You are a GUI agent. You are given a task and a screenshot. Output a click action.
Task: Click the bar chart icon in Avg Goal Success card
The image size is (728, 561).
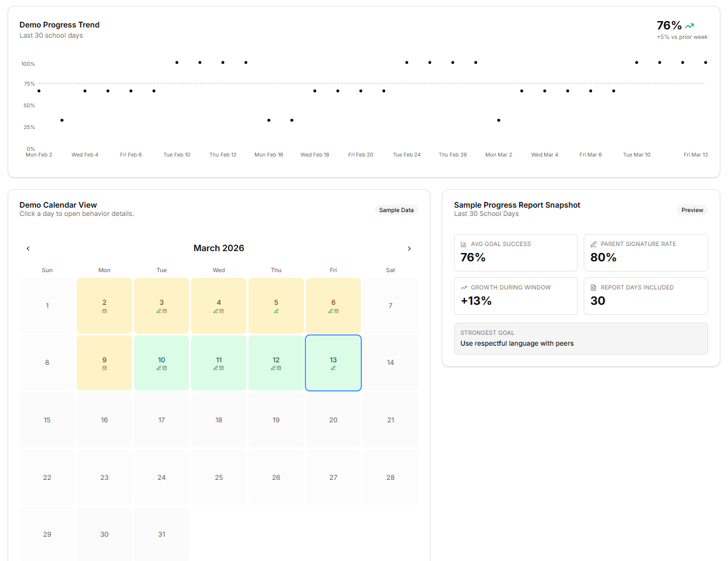coord(463,243)
